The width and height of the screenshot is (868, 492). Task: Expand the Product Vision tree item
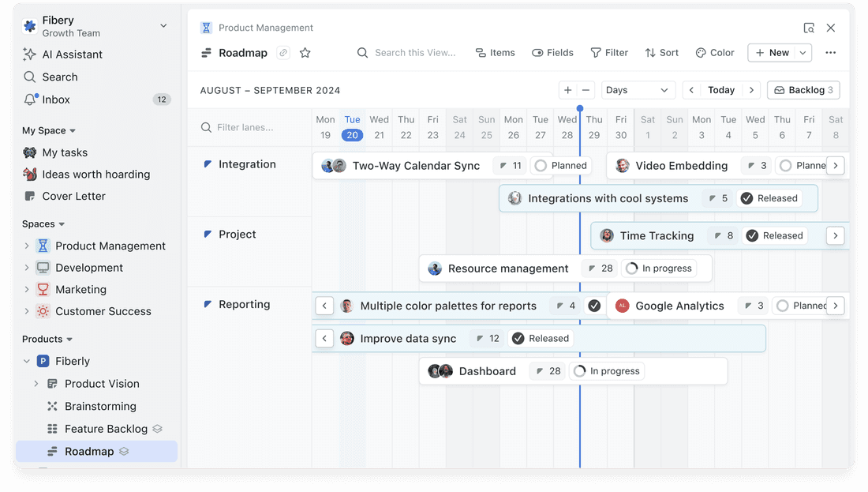click(36, 384)
